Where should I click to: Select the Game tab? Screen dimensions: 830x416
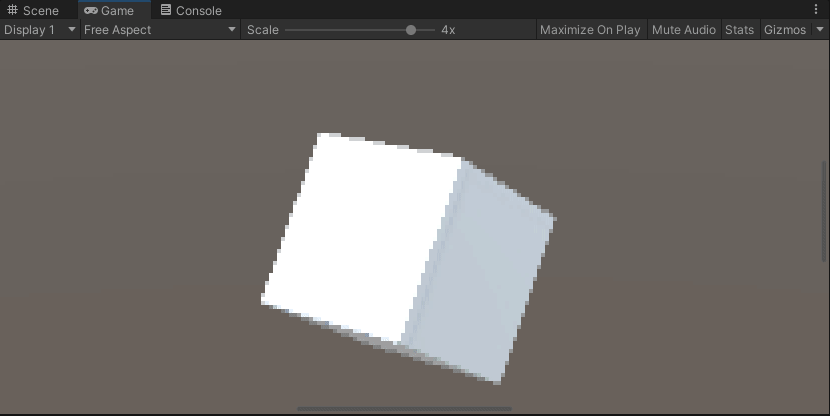(x=114, y=10)
